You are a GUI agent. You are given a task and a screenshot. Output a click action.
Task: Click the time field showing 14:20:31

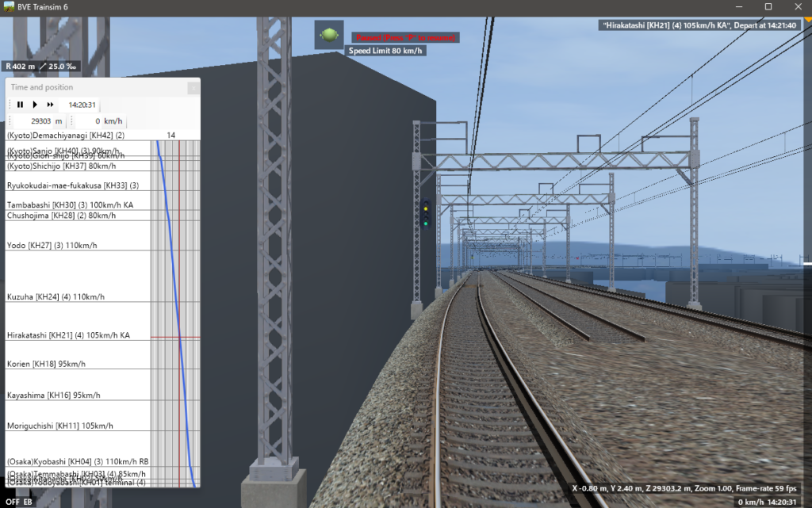[x=82, y=105]
